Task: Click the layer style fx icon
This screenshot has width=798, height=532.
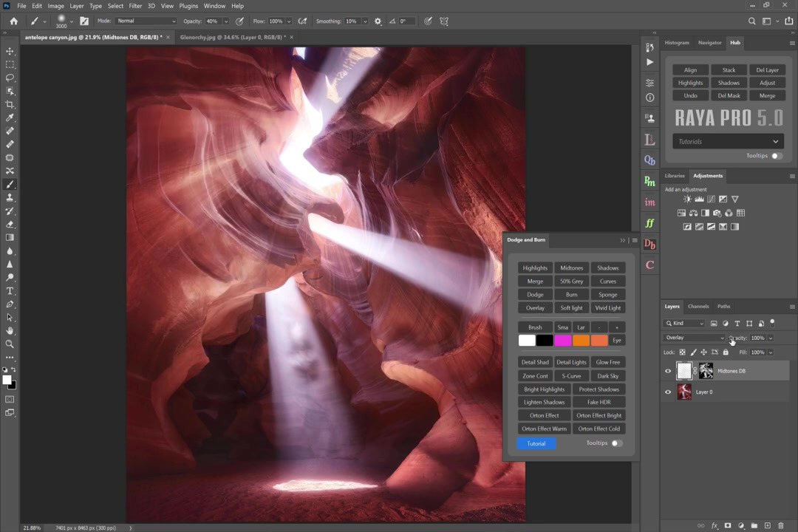Action: coord(715,526)
